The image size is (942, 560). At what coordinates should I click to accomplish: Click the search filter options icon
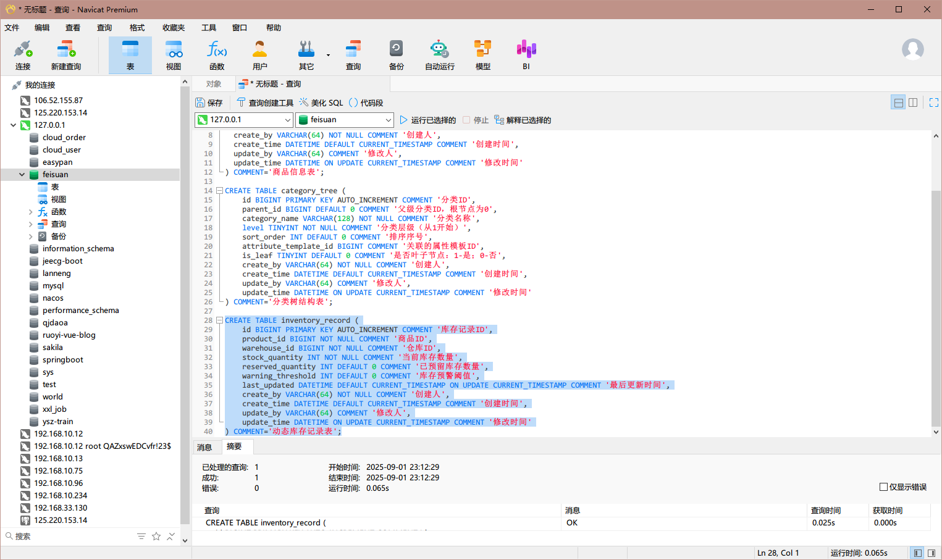click(141, 536)
